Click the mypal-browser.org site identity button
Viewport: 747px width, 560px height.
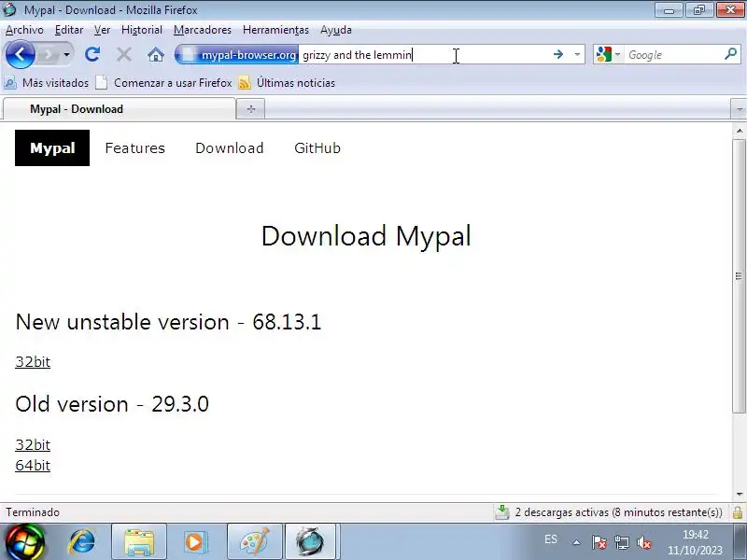237,55
